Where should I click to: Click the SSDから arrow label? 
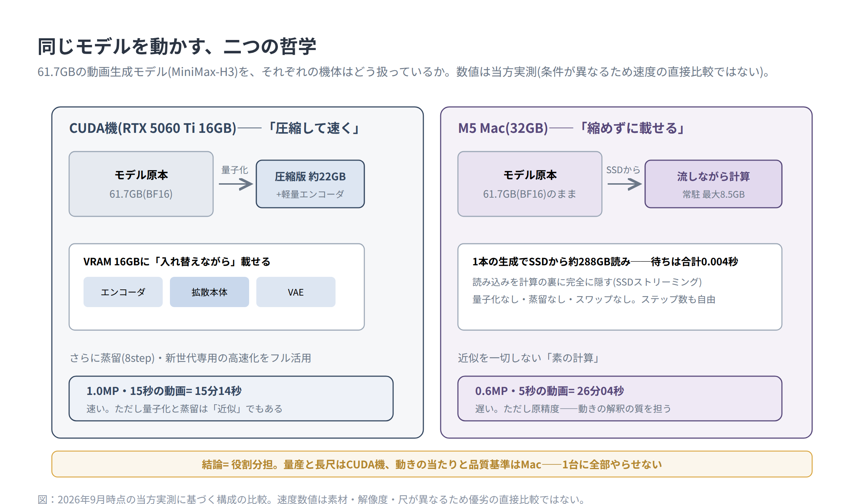[623, 170]
